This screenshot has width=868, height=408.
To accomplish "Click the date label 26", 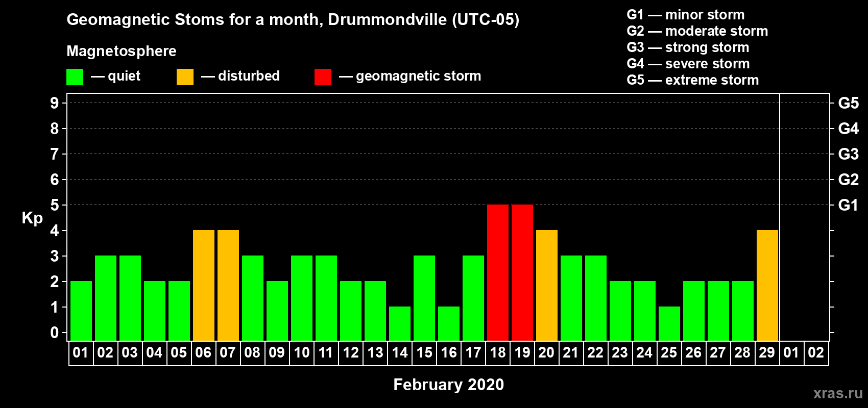I will pyautogui.click(x=693, y=352).
